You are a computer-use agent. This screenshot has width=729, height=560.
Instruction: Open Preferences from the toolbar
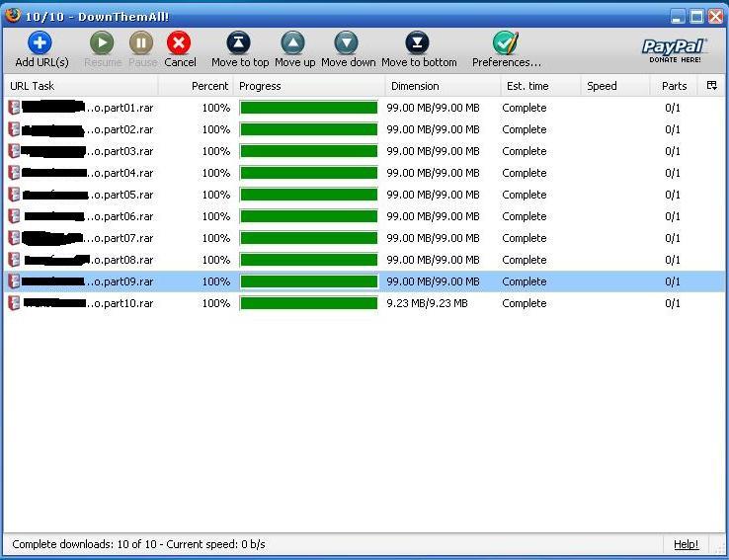pos(506,43)
